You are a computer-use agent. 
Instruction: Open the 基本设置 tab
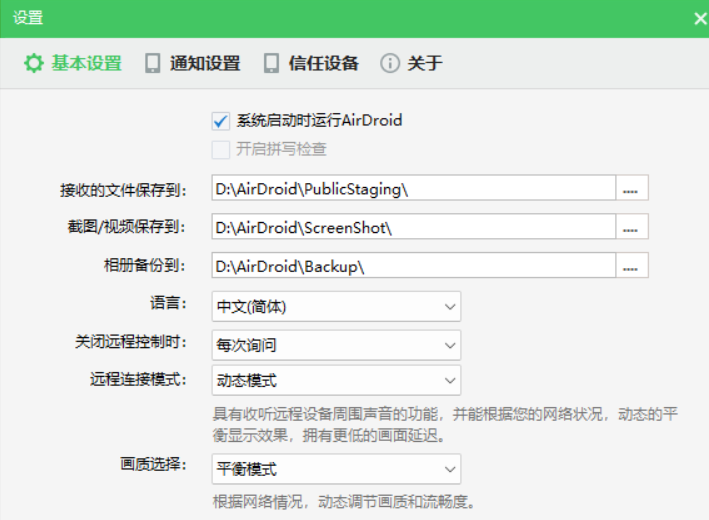[x=73, y=63]
